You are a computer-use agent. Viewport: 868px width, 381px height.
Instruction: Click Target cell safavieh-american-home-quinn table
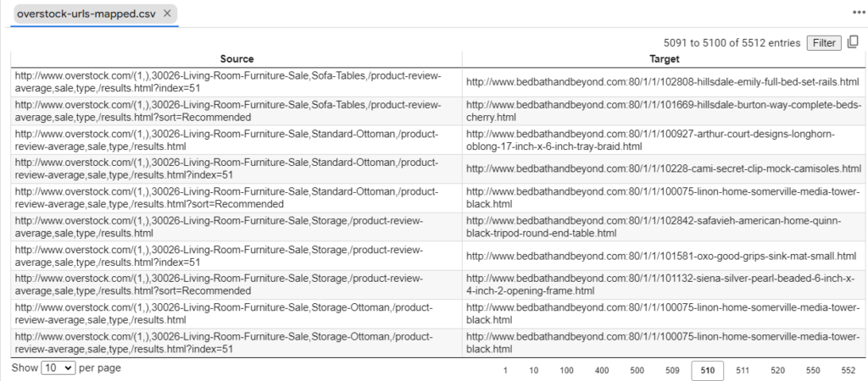(664, 227)
